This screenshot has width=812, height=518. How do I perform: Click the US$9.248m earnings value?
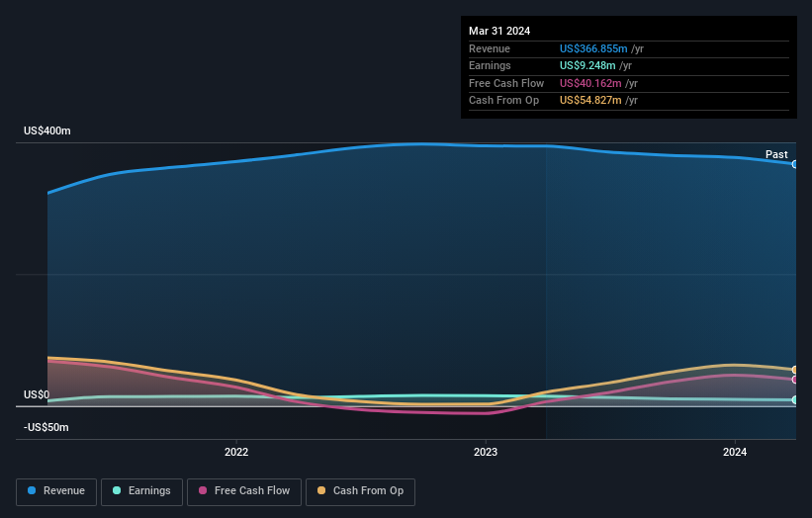click(587, 65)
